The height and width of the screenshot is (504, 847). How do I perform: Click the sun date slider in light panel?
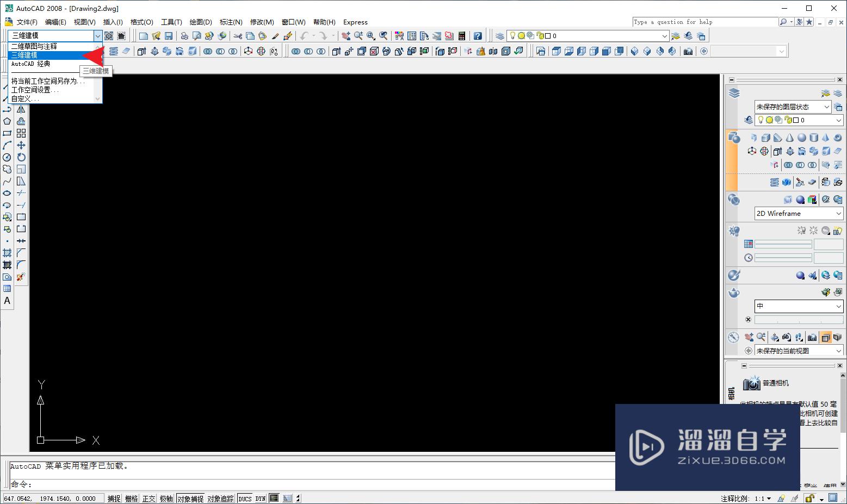pyautogui.click(x=783, y=244)
